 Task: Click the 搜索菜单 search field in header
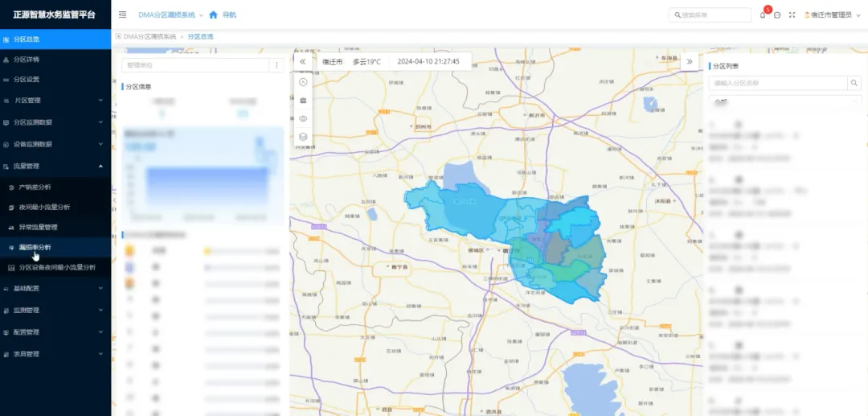tap(714, 15)
